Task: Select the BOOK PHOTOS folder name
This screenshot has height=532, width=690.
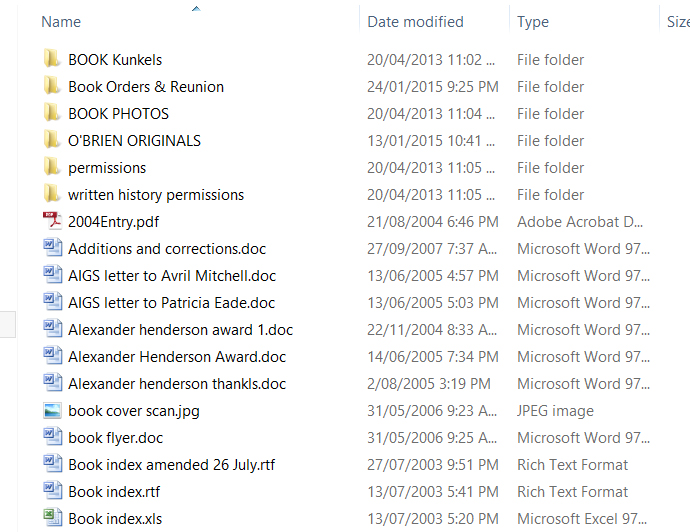Action: [118, 114]
